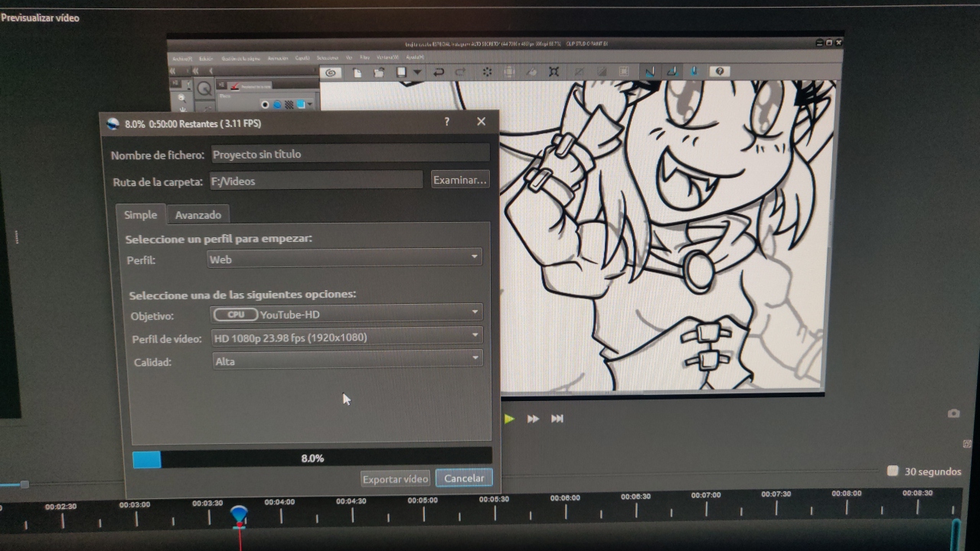Click the 00:06:30 mark on the timeline ruler

(x=635, y=496)
